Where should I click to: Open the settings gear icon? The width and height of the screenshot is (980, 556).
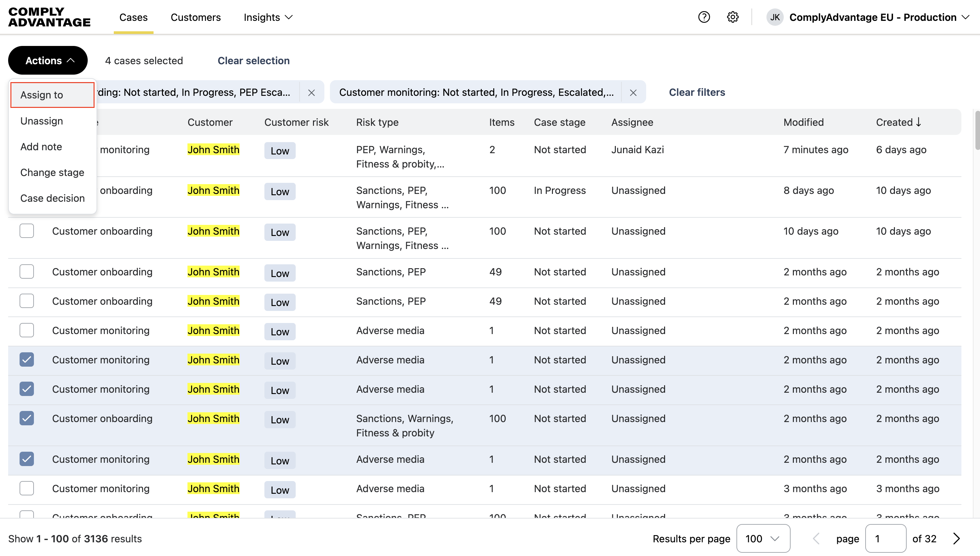(733, 17)
